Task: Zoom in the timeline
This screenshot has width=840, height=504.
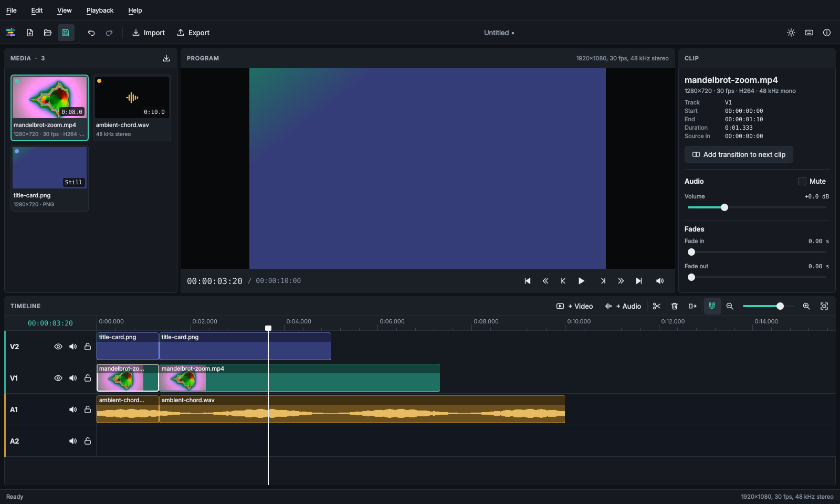Action: [806, 306]
